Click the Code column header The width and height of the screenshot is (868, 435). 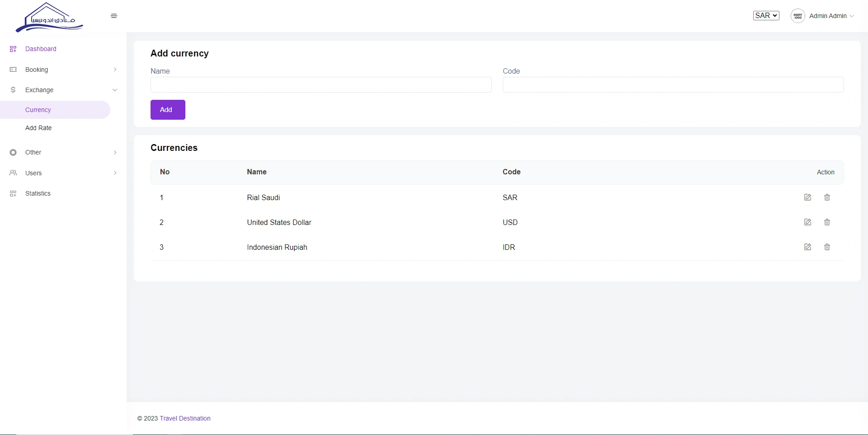tap(512, 172)
